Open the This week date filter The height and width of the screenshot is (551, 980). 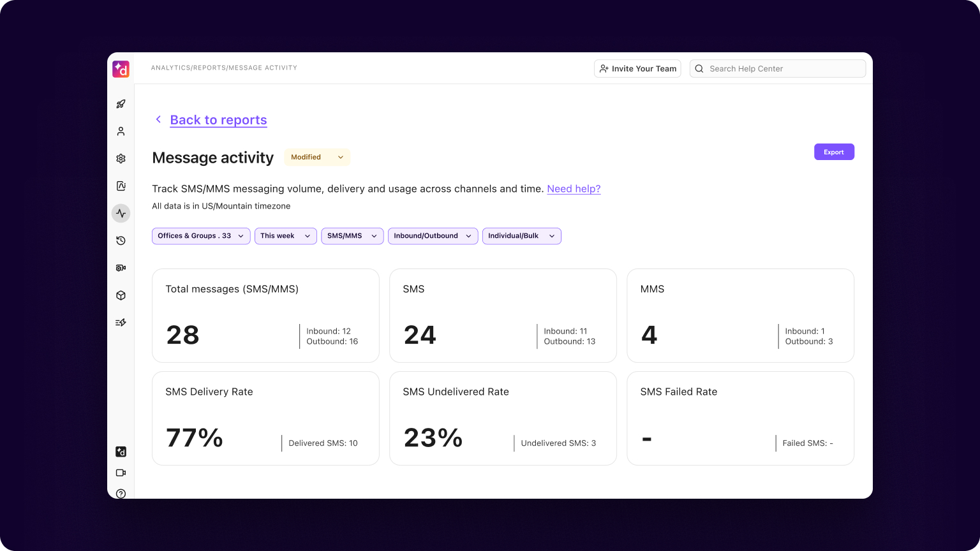[285, 236]
